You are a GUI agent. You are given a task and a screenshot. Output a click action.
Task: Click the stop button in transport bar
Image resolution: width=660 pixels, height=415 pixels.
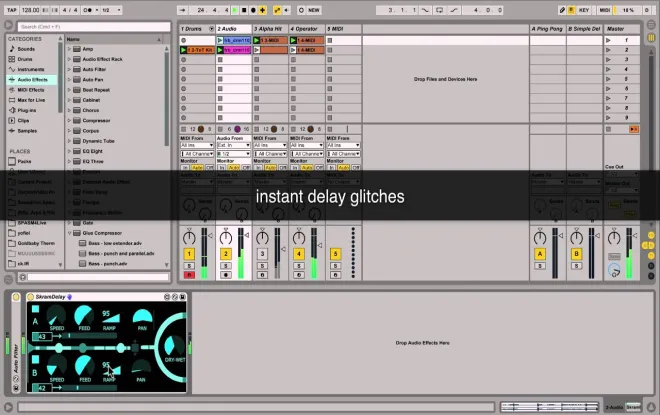[244, 10]
